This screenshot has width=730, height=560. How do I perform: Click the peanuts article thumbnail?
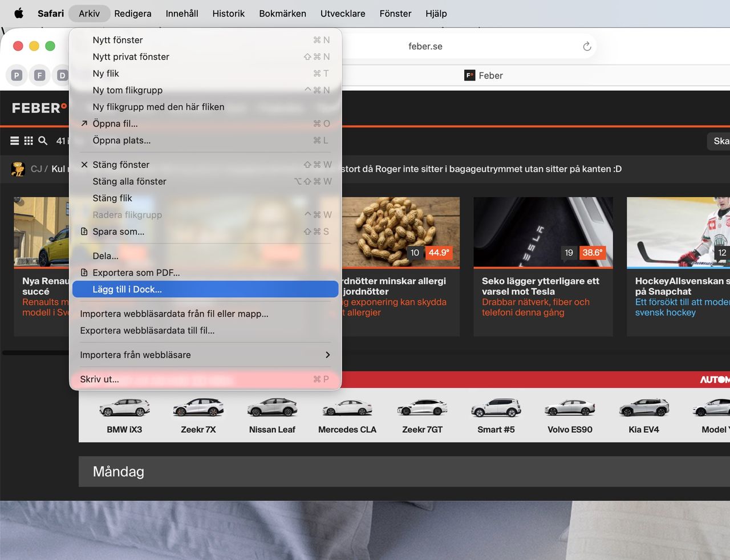point(400,232)
